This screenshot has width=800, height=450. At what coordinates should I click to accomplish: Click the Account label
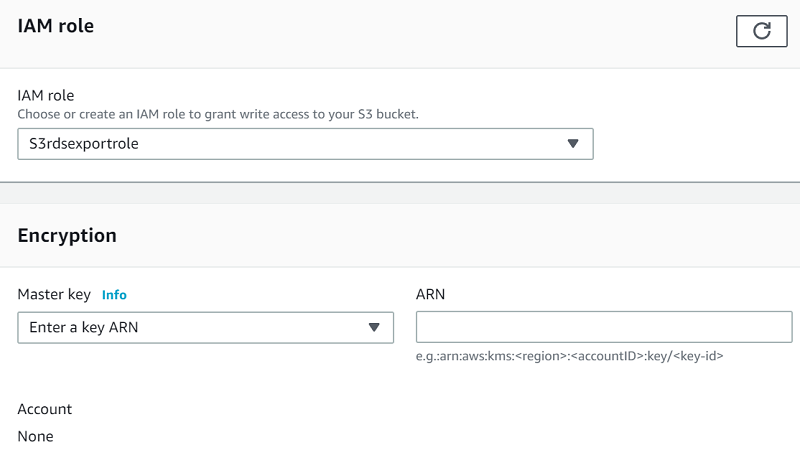(x=45, y=409)
